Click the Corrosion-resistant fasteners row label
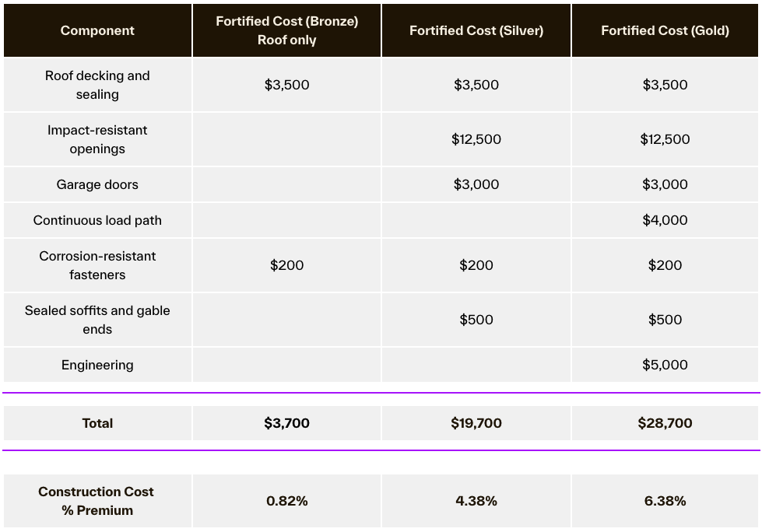The width and height of the screenshot is (762, 532). pos(97,265)
